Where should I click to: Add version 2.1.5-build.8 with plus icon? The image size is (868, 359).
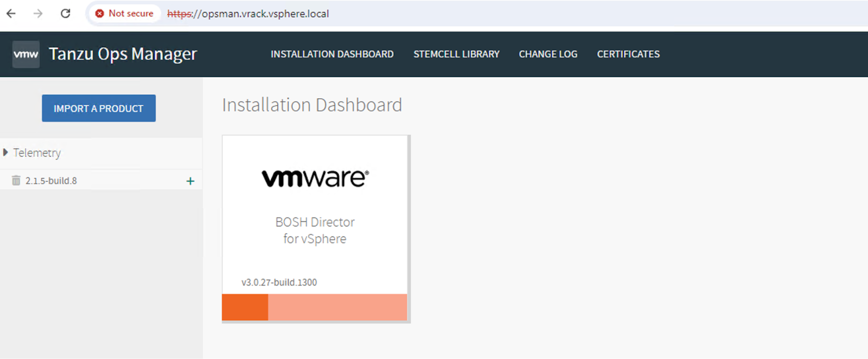[190, 181]
